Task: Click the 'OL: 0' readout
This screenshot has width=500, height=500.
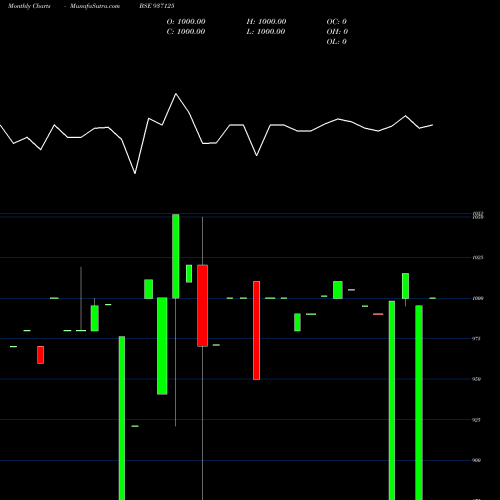Action: click(337, 42)
